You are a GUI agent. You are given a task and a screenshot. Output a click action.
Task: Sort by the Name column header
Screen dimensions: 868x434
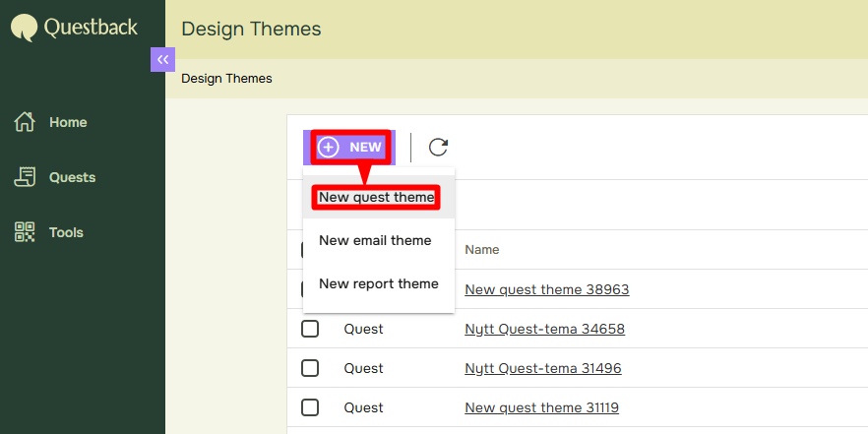(482, 250)
